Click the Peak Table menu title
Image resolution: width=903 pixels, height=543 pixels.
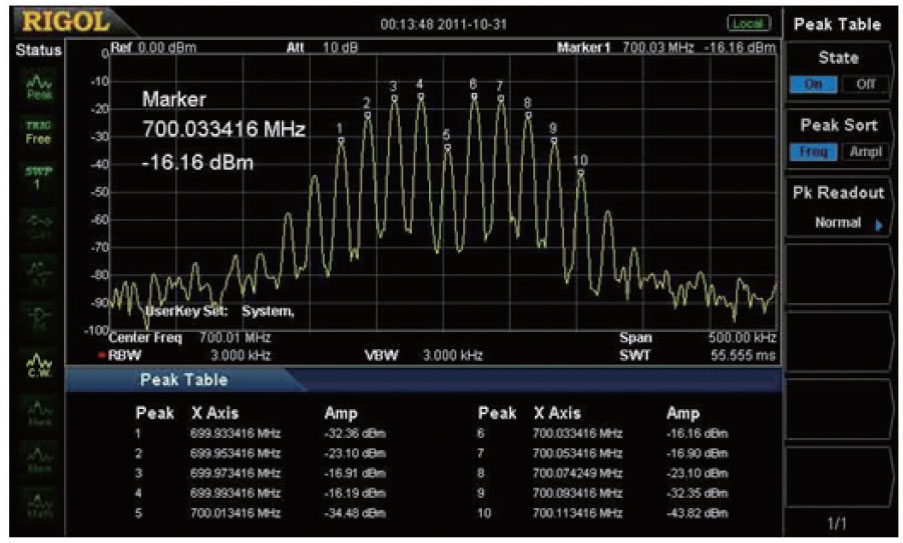pyautogui.click(x=840, y=23)
